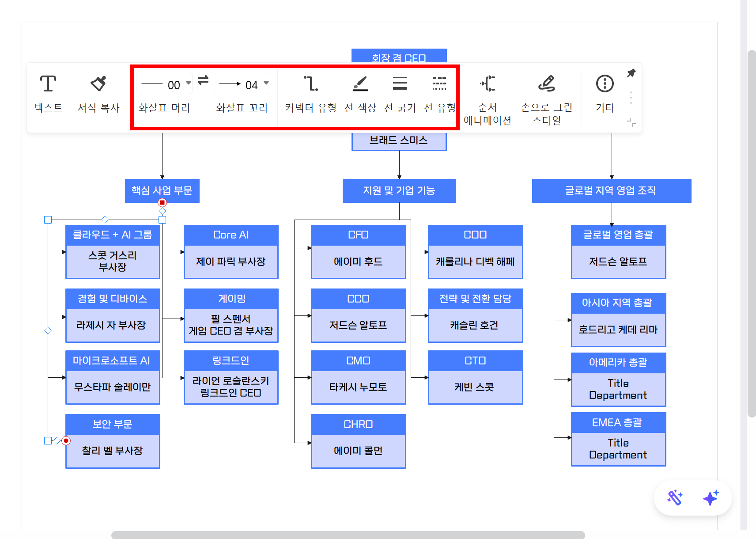Screen dimensions: 756x539
Task: Click the 케빈 스콧 cell
Action: click(475, 387)
